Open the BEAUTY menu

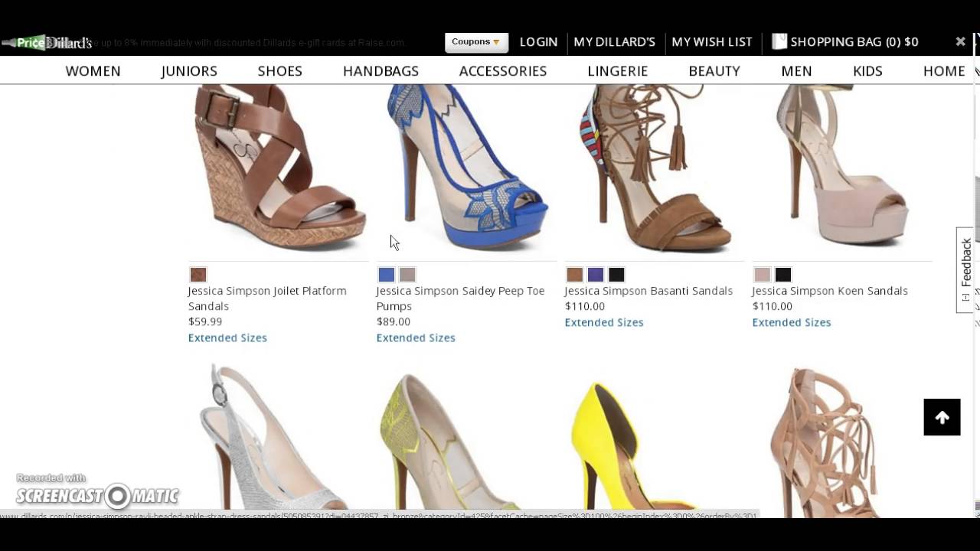click(x=714, y=71)
